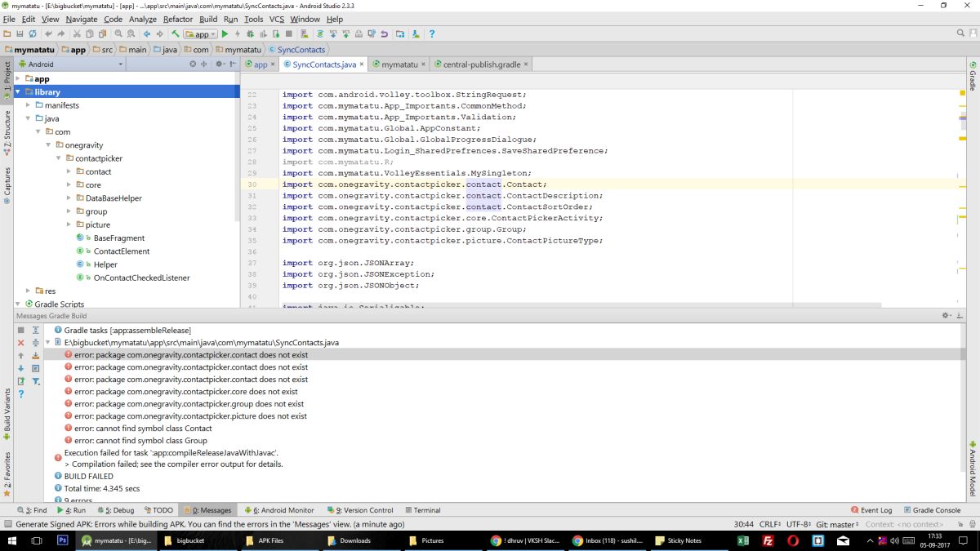980x551 pixels.
Task: Click the red X close icon in Messages
Action: (21, 343)
